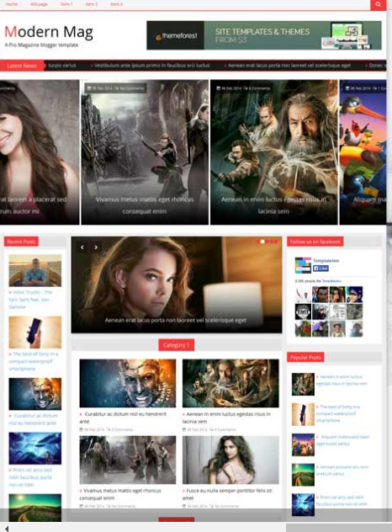
Task: Open the Item 3 menu entry
Action: (x=116, y=4)
